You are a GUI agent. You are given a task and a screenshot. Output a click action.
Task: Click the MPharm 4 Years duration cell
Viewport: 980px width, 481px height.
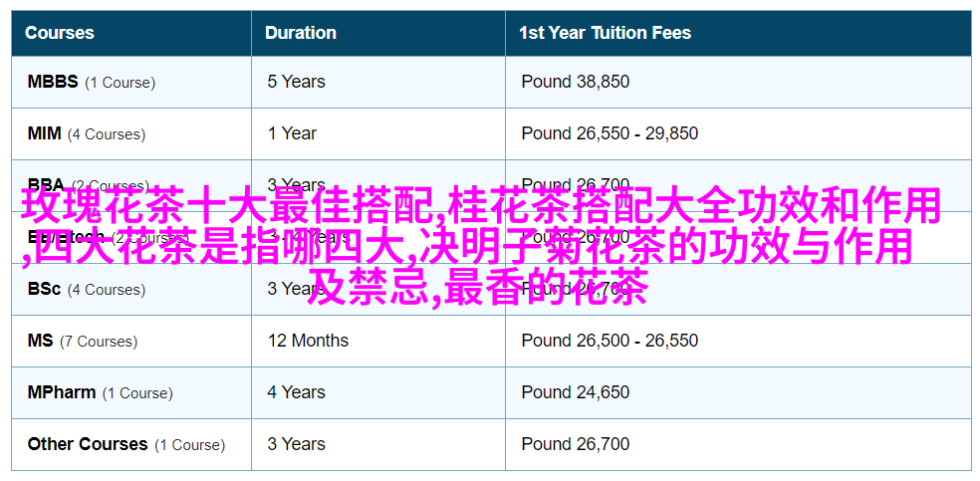(296, 392)
